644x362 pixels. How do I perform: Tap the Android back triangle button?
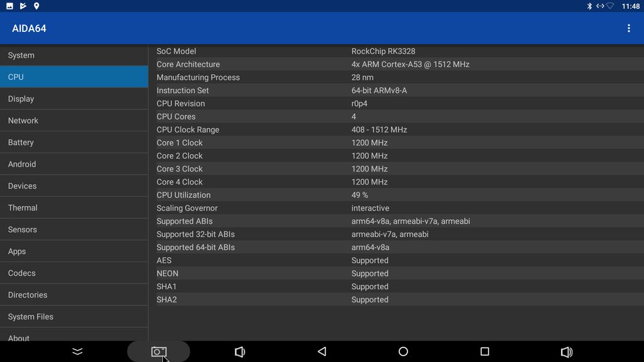[x=322, y=351]
